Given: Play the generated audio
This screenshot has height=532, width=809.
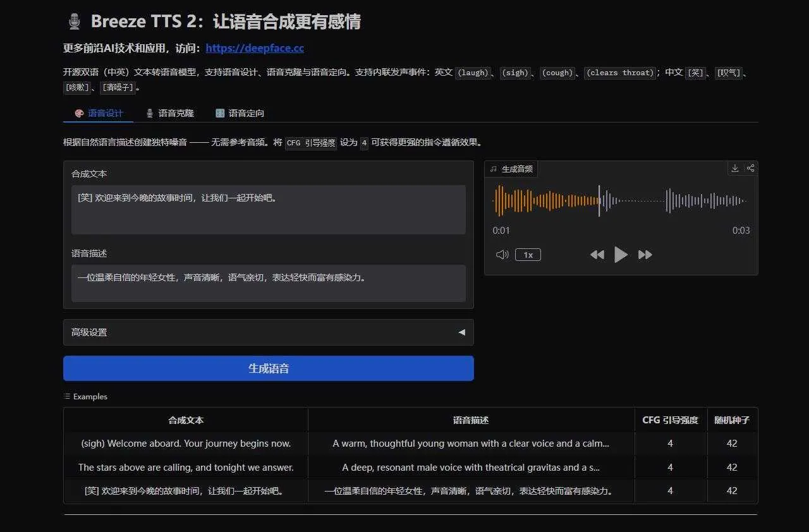Looking at the screenshot, I should [x=621, y=255].
